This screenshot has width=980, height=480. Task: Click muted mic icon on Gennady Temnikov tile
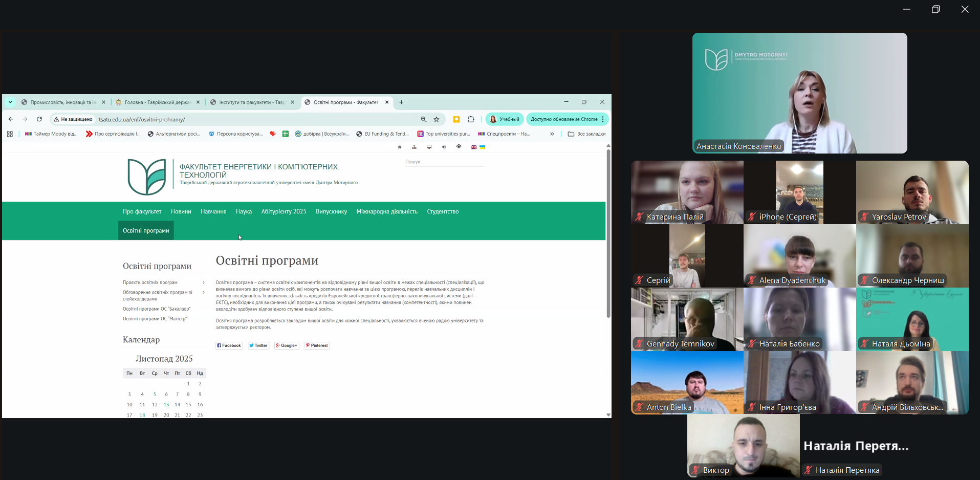[x=639, y=344]
